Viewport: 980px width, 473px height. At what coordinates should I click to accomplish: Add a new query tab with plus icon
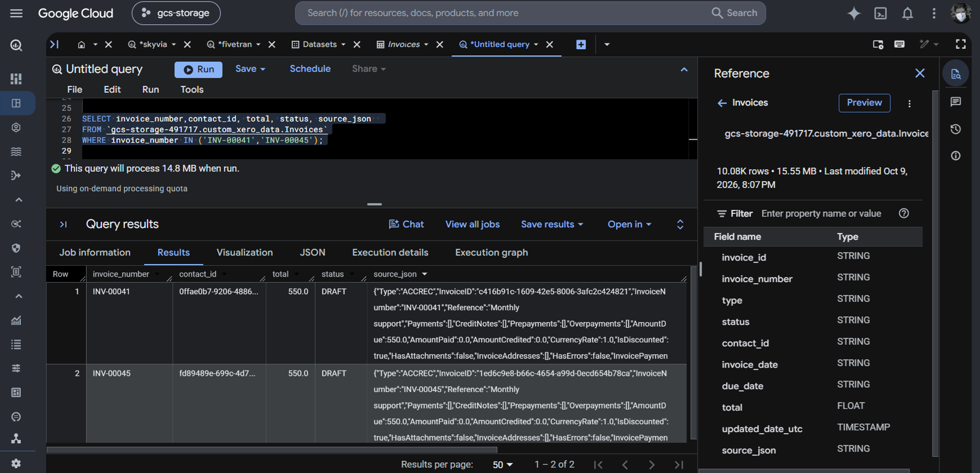coord(581,44)
